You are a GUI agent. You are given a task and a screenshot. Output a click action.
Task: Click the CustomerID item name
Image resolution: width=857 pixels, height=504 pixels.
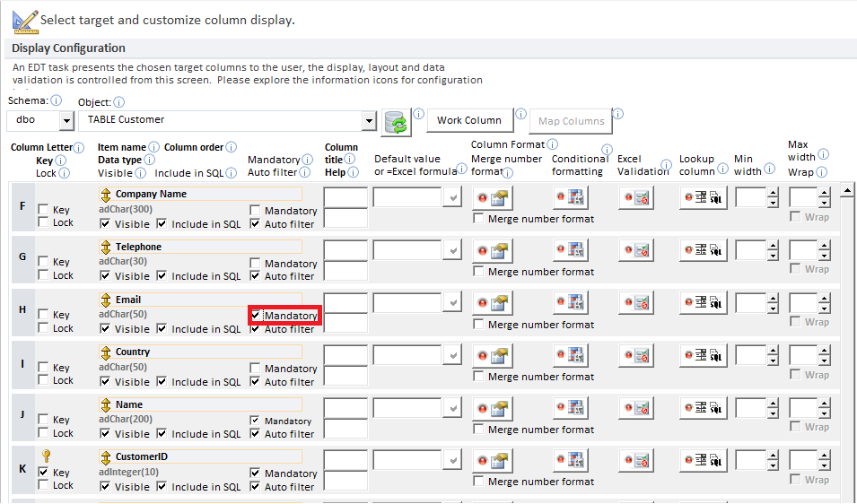pyautogui.click(x=142, y=456)
